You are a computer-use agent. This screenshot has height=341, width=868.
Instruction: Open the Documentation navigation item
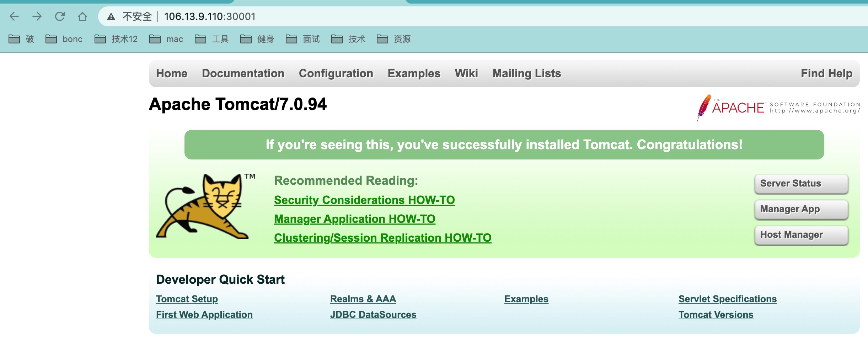point(243,73)
